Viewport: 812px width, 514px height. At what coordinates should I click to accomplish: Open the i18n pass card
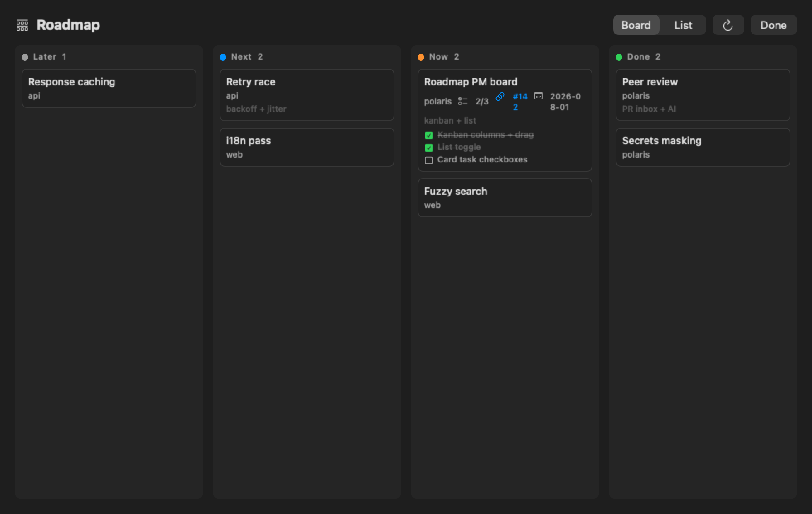pyautogui.click(x=307, y=147)
